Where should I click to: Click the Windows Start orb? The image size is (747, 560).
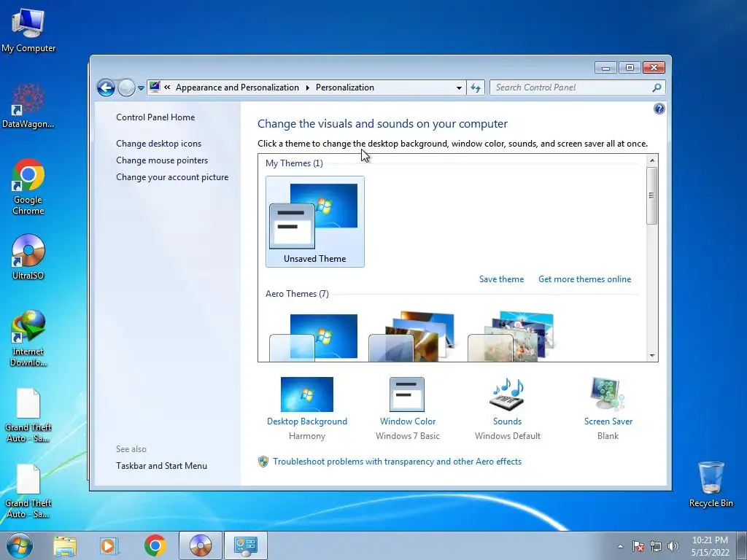[x=20, y=545]
